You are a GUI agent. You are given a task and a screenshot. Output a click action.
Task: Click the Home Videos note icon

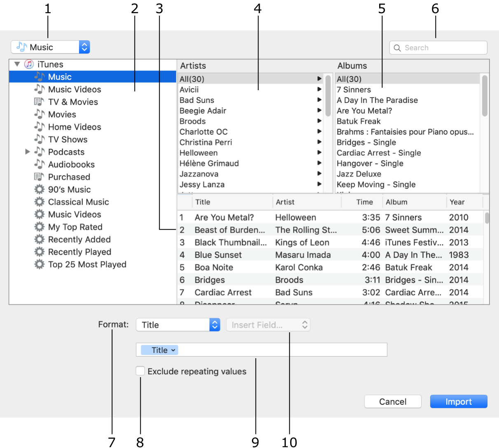[40, 126]
